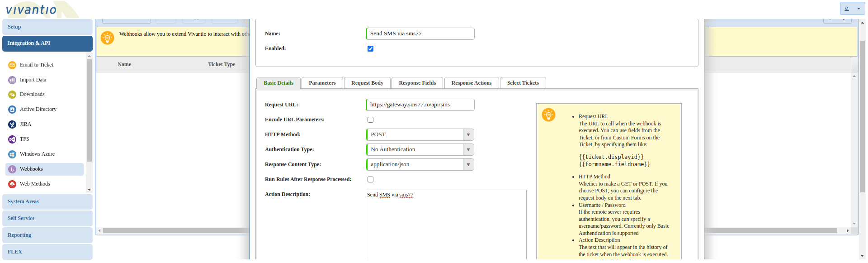Click the Downloads sidebar icon
This screenshot has width=868, height=263.
tap(12, 95)
